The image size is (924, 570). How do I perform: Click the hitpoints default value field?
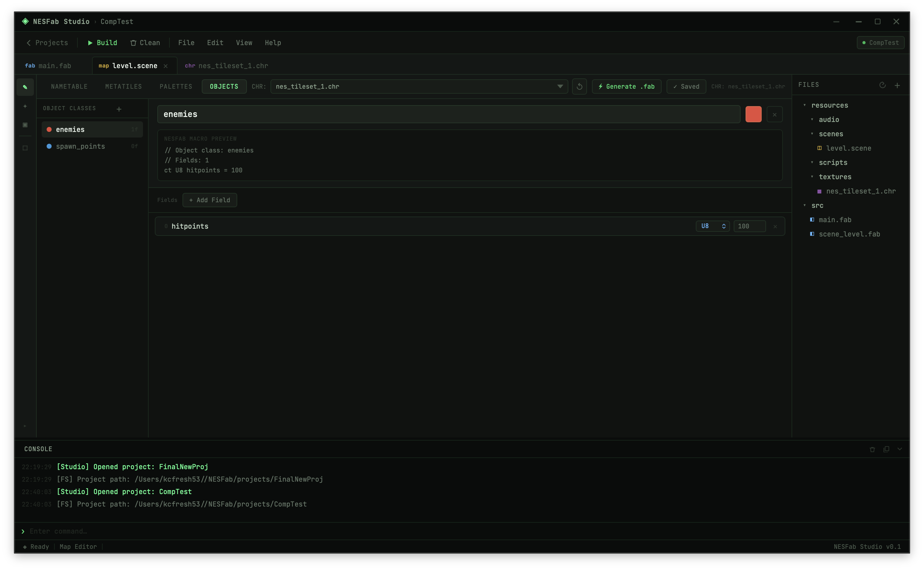pos(749,226)
